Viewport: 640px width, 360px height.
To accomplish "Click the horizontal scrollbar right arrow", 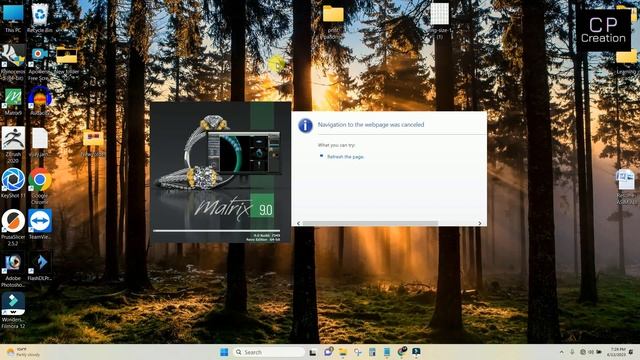I will point(480,223).
